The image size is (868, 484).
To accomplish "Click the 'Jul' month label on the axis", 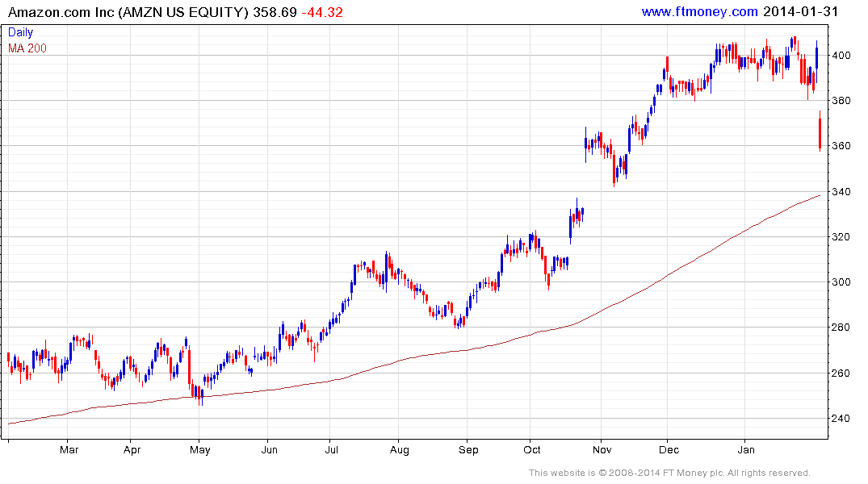I will tap(331, 449).
